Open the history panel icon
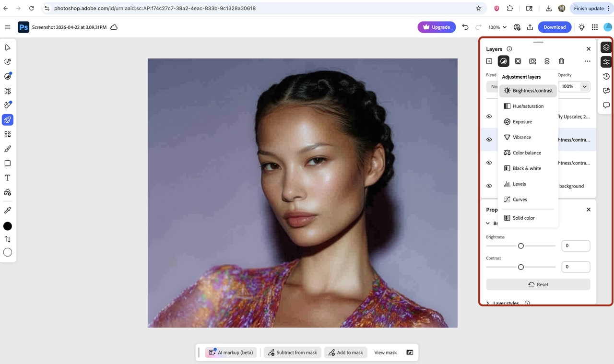This screenshot has width=614, height=364. pyautogui.click(x=606, y=76)
